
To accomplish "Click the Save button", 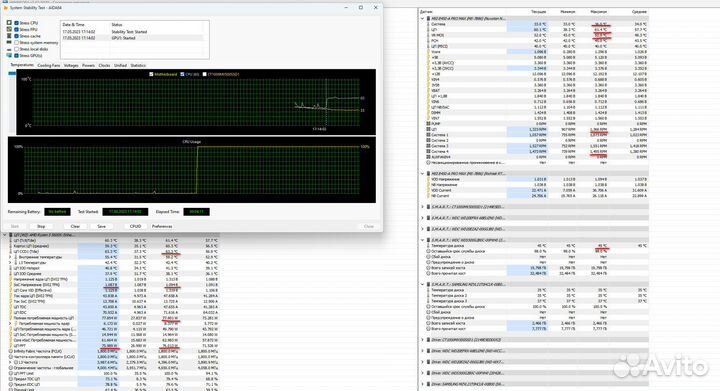I will point(101,226).
